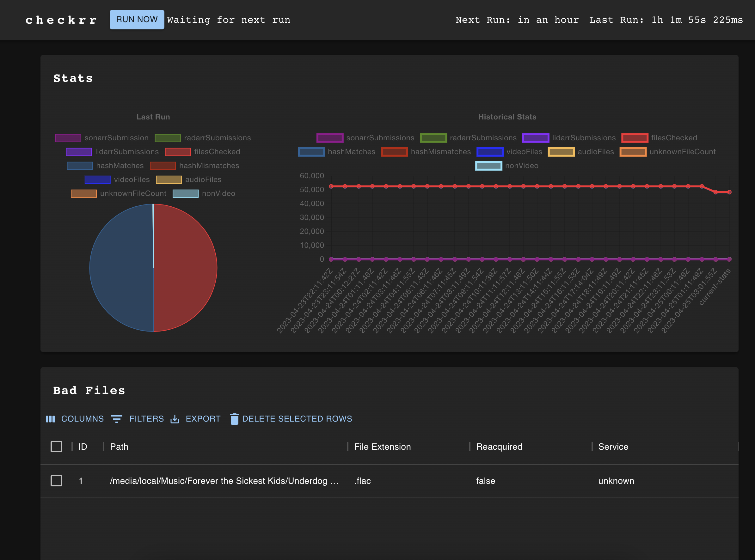Click the Path column header
The height and width of the screenshot is (560, 755).
[119, 447]
